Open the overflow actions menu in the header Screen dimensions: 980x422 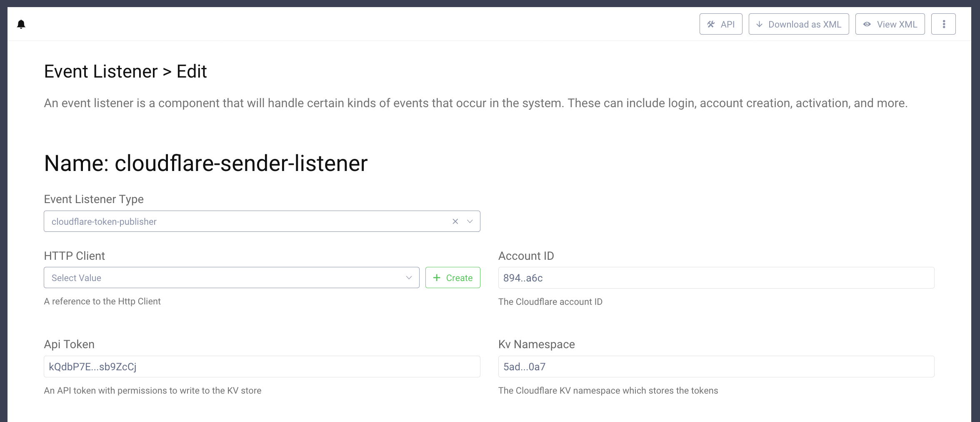point(943,24)
